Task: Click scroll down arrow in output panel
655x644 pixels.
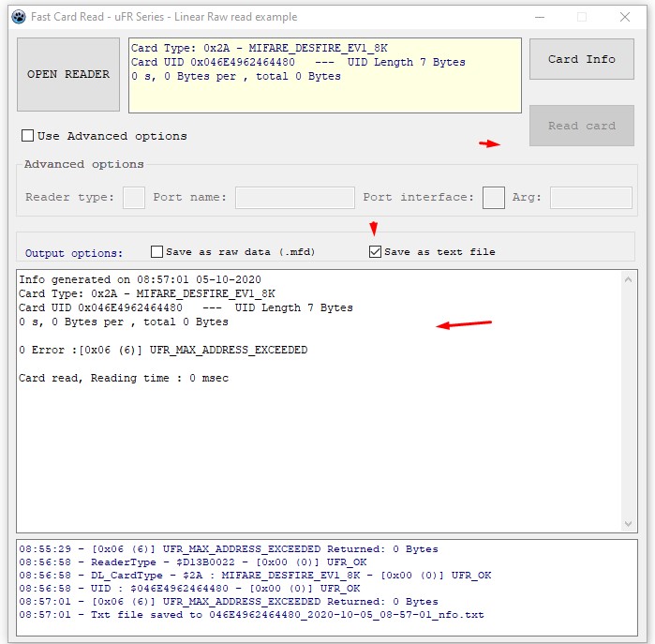Action: coord(628,523)
